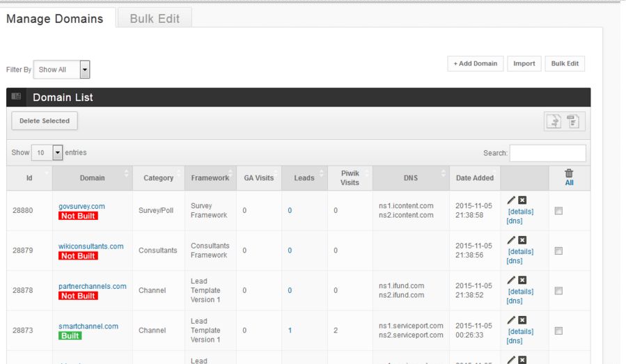Viewport: 626px width, 364px height.
Task: Click the leads count 1 for smartchannel.com
Action: click(290, 331)
